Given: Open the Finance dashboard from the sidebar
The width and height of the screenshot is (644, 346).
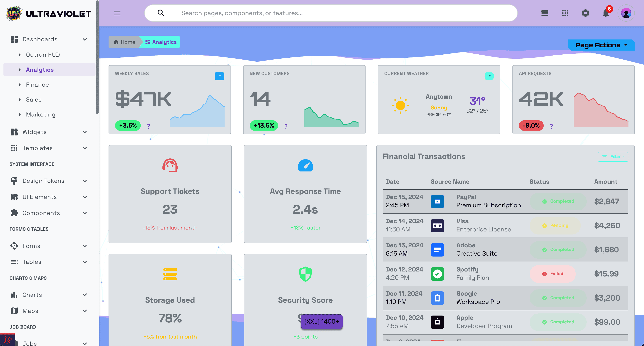Looking at the screenshot, I should [x=38, y=84].
